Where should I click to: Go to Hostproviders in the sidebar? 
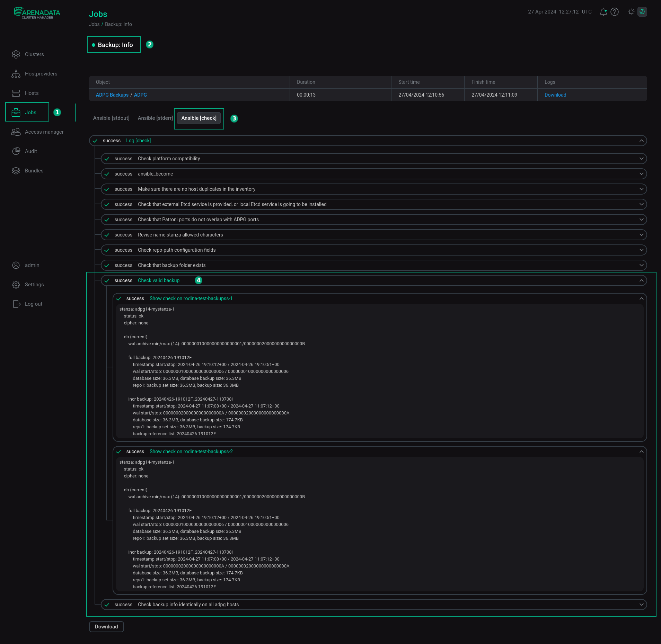[41, 74]
